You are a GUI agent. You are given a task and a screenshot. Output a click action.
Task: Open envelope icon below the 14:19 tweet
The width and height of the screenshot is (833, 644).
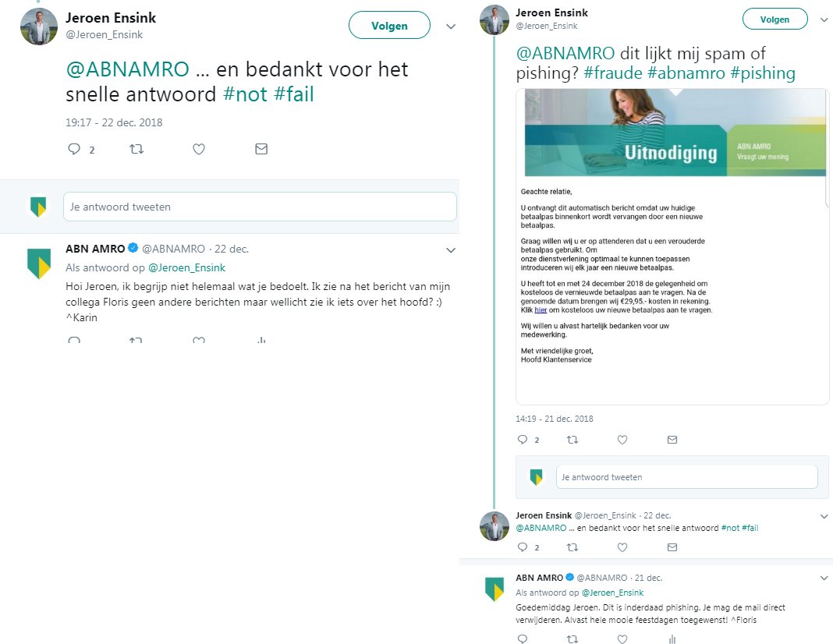point(672,440)
